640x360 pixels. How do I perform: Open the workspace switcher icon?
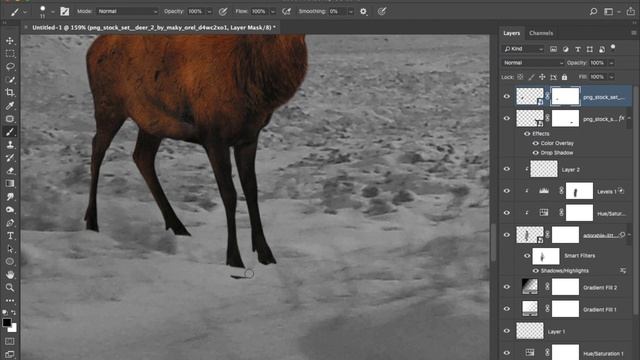click(x=609, y=11)
